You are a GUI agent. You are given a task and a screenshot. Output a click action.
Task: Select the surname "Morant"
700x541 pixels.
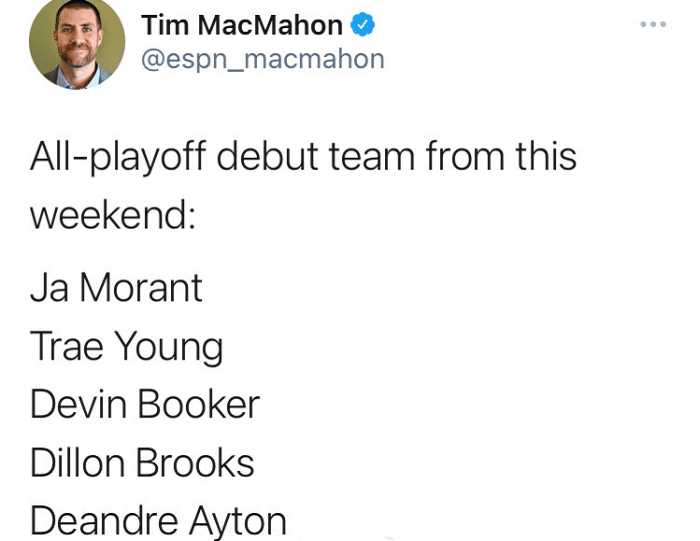click(x=141, y=288)
